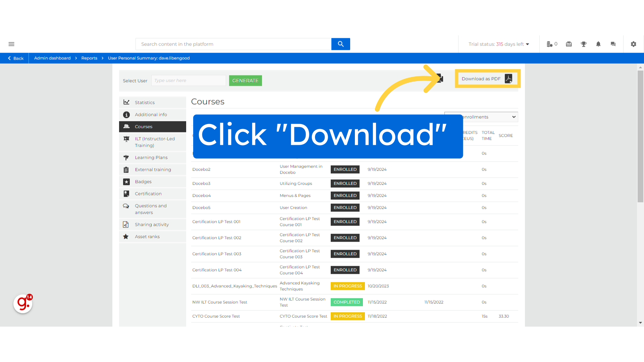Screen dimensions: 644x362
Task: Click the GENERATE button
Action: click(x=246, y=80)
